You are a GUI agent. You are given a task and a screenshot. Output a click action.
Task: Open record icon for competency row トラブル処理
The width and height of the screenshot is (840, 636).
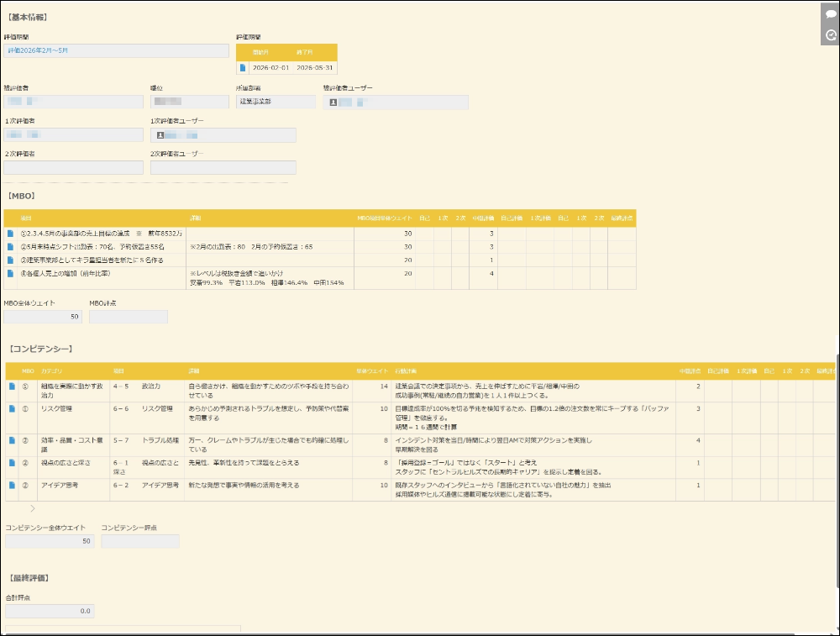(12, 440)
